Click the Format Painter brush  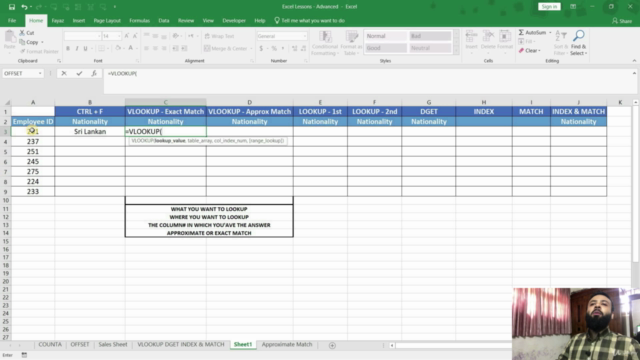pos(22,51)
